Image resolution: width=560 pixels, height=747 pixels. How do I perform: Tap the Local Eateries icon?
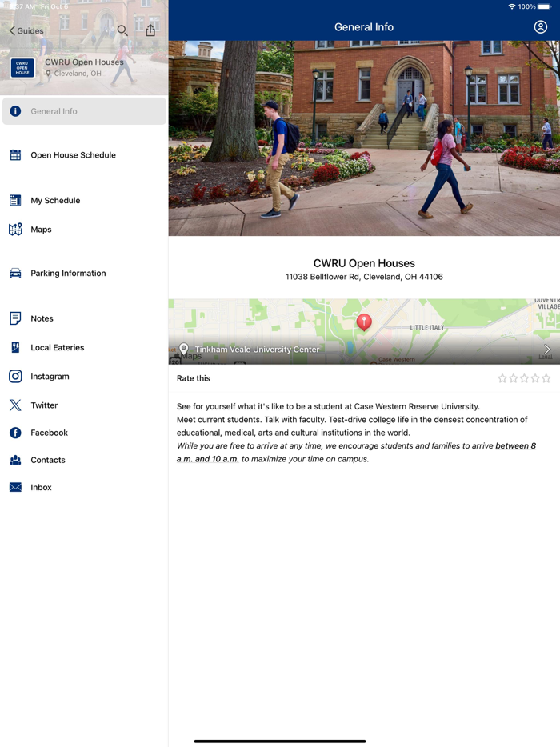[15, 347]
